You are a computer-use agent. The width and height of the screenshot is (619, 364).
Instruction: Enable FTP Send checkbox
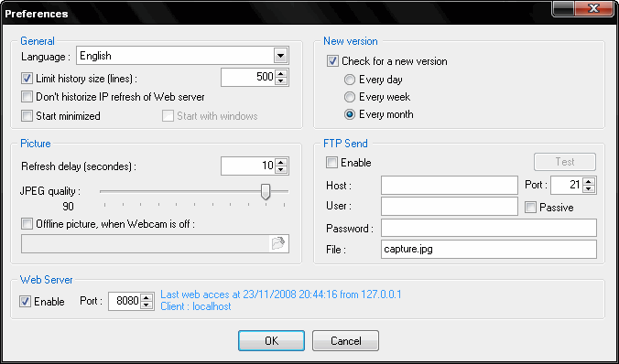[331, 163]
